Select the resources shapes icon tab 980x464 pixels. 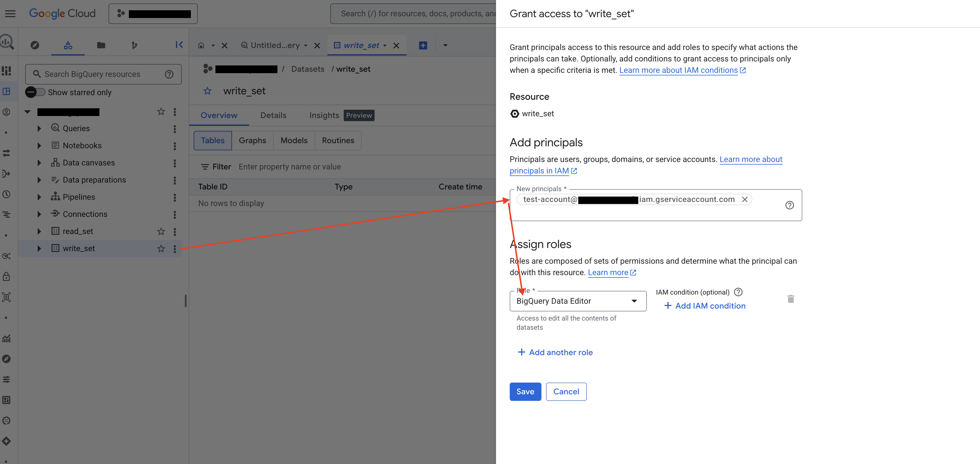[x=68, y=45]
